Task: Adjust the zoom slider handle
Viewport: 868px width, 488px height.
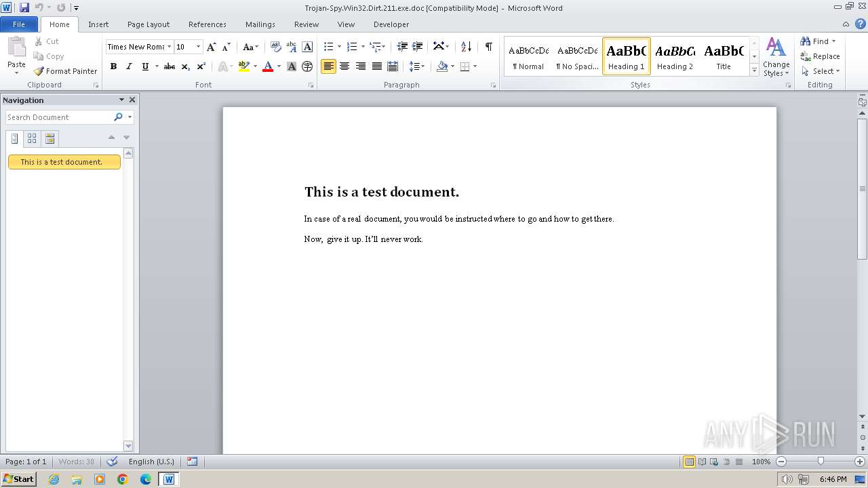Action: (x=821, y=462)
